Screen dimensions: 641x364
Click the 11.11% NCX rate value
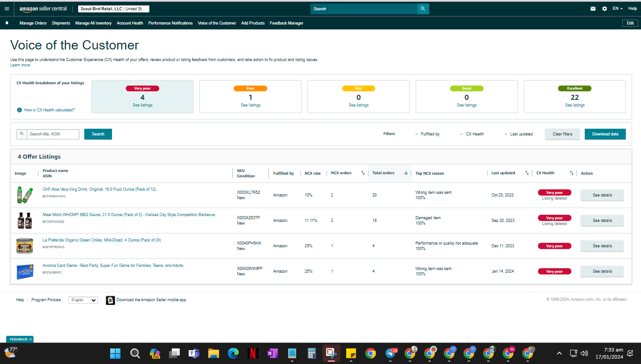coord(311,221)
